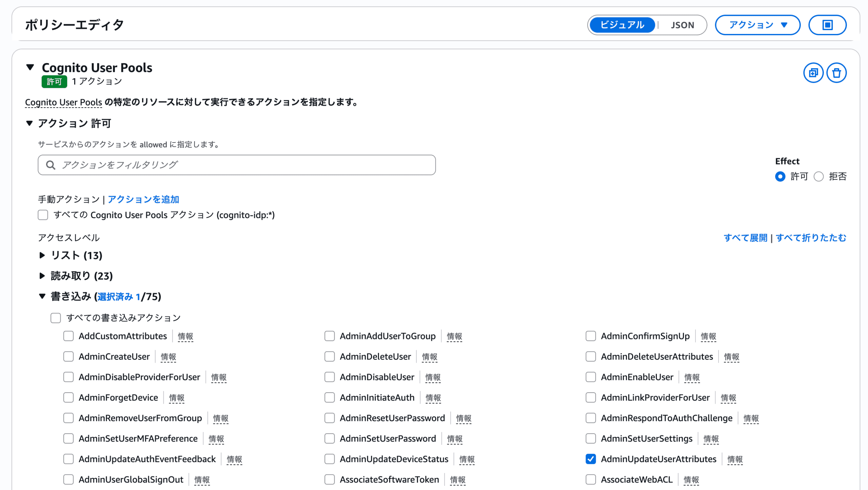Check the AdminUserGlobalSignOut checkbox
This screenshot has height=490, width=868.
(x=68, y=479)
